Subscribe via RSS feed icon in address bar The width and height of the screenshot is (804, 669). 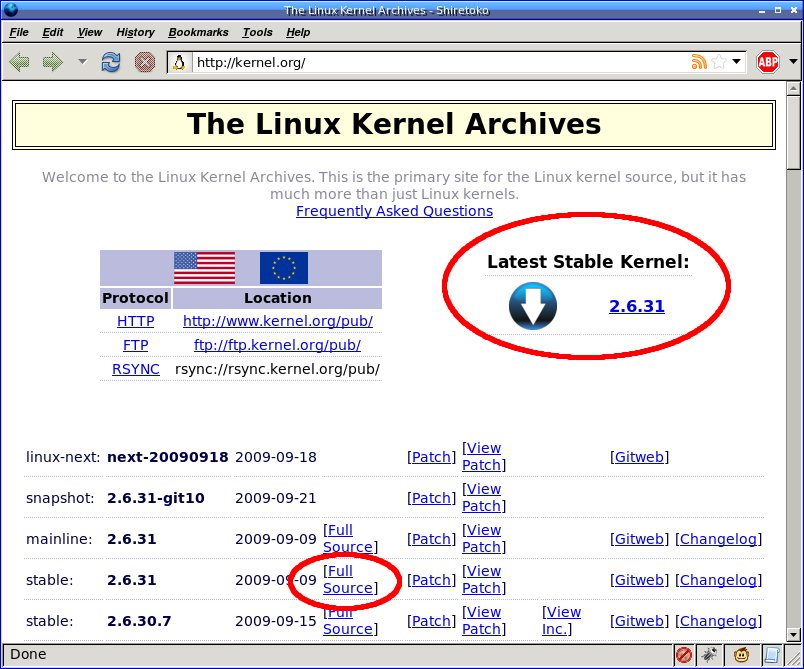(x=699, y=62)
